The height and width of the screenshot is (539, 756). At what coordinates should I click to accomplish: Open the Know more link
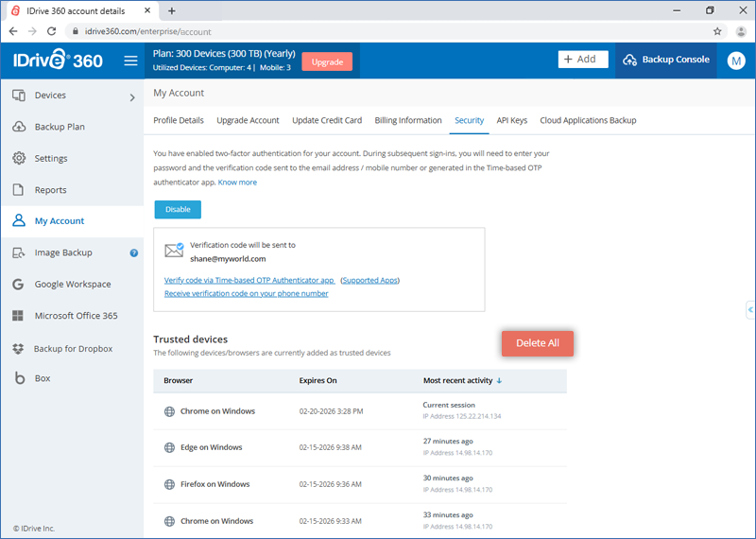pyautogui.click(x=237, y=183)
